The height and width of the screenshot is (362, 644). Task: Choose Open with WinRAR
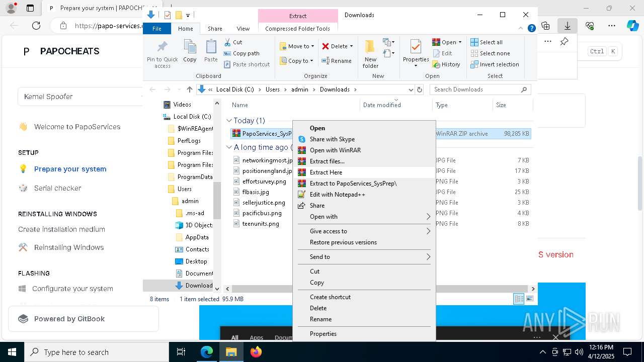coord(363,150)
